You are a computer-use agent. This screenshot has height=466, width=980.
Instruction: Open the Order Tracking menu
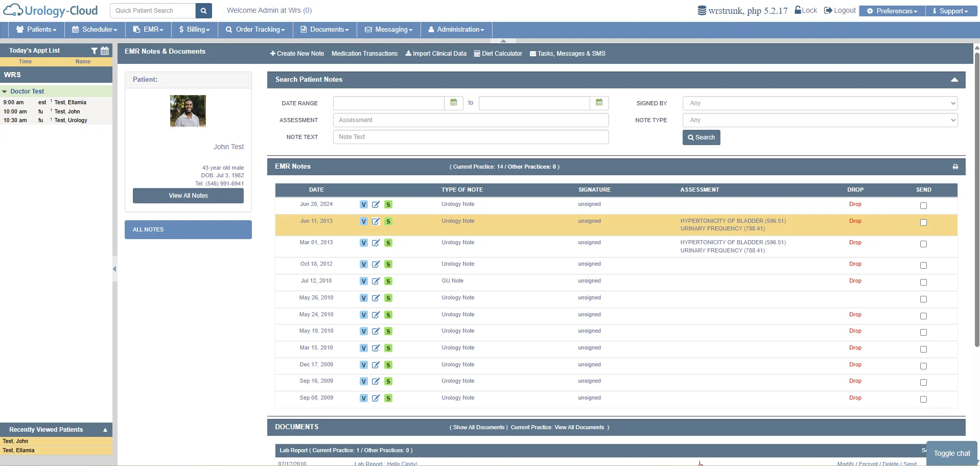tap(255, 30)
